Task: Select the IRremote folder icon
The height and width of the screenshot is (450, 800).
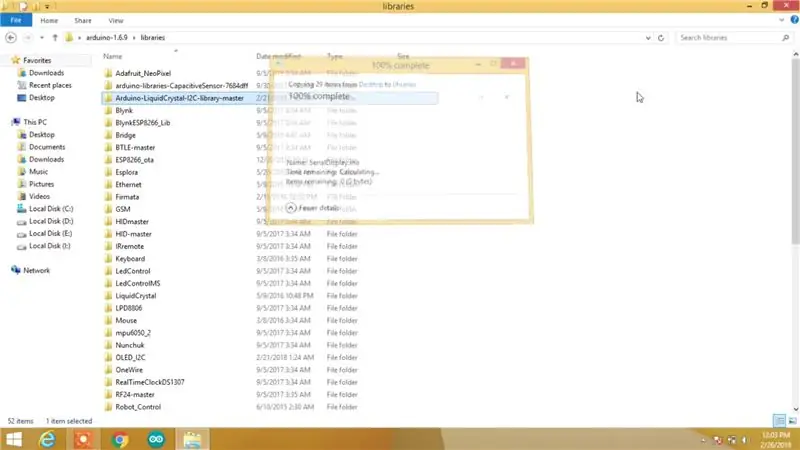Action: (x=108, y=246)
